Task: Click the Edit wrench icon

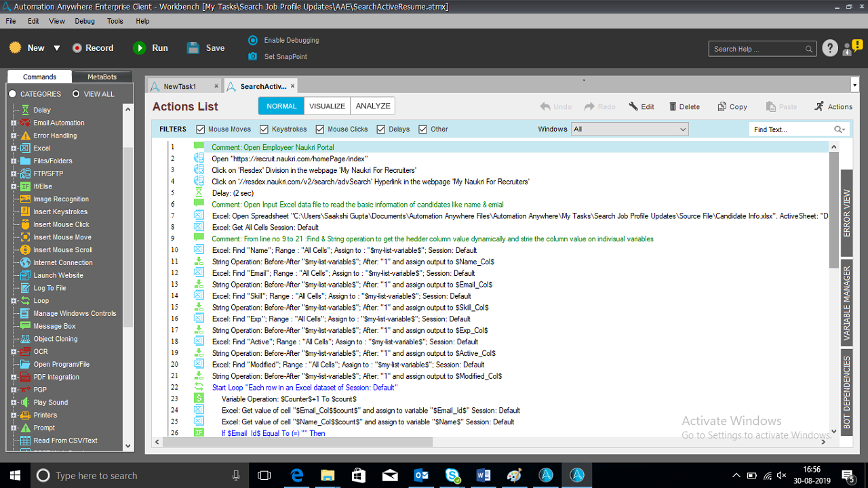Action: coord(633,106)
